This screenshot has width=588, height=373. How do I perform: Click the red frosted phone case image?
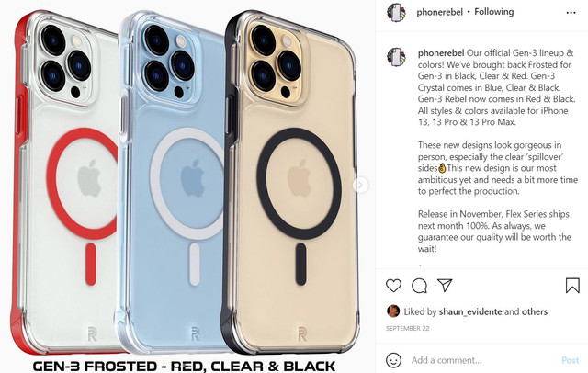click(65, 184)
